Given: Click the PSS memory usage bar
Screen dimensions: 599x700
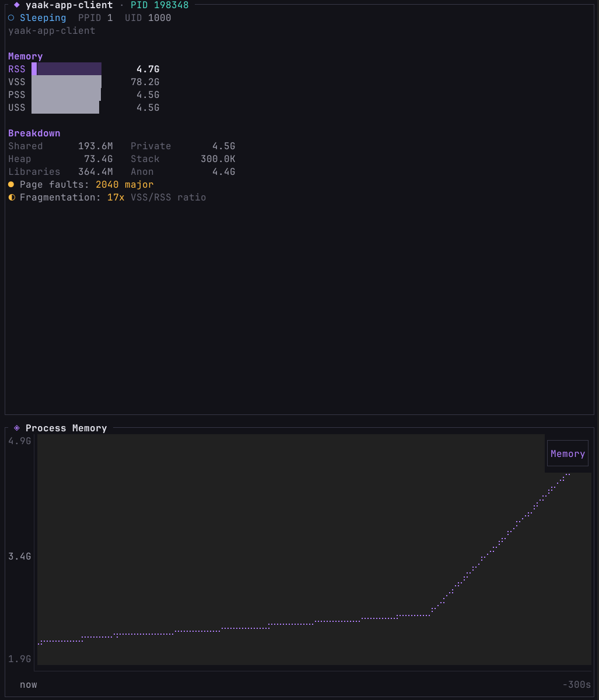Looking at the screenshot, I should [x=66, y=95].
